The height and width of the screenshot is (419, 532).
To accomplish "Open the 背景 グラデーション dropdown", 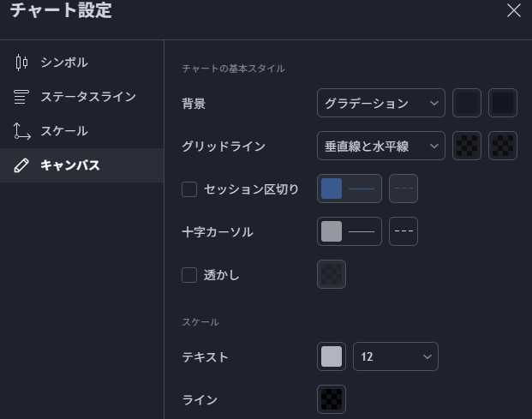I will 380,104.
